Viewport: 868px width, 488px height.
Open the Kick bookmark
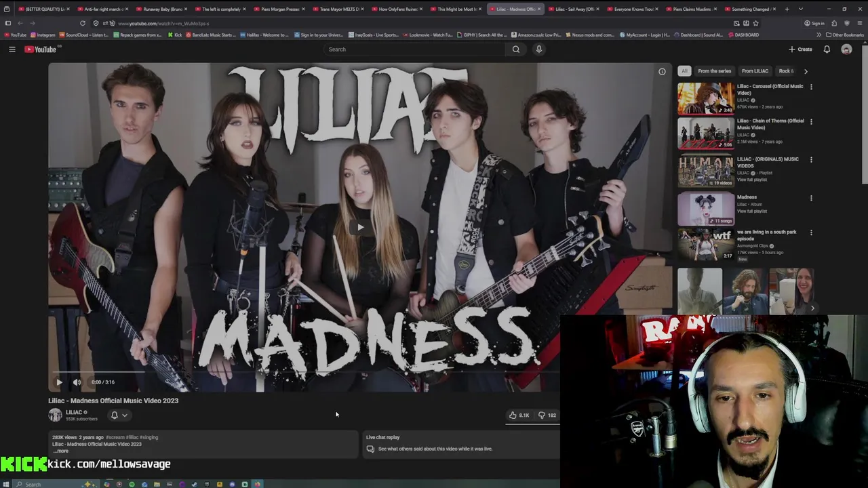(x=175, y=35)
